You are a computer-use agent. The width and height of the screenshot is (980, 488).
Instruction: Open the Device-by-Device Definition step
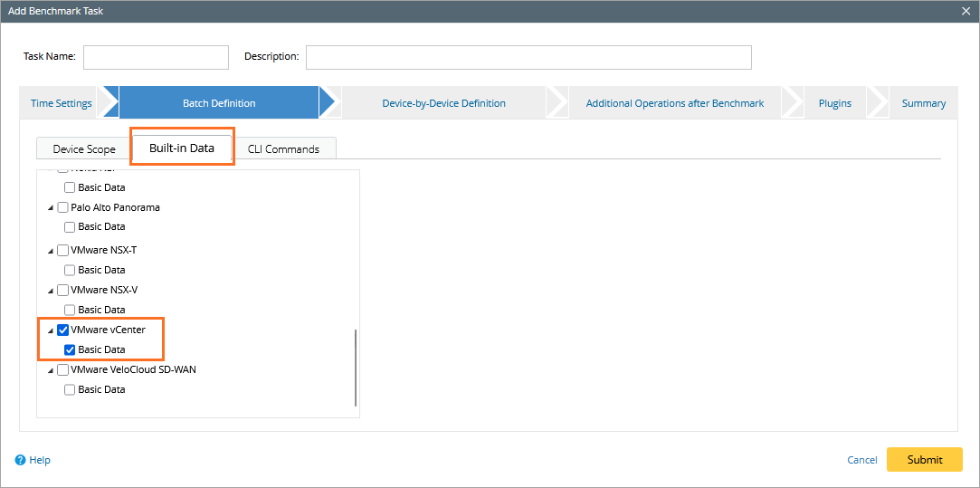tap(443, 103)
